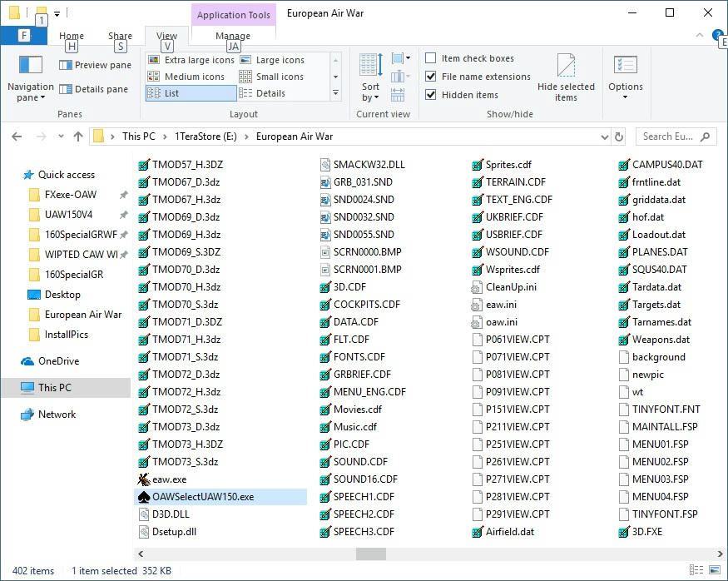Go back with the Back arrow
Image resolution: width=728 pixels, height=581 pixels.
pyautogui.click(x=17, y=137)
